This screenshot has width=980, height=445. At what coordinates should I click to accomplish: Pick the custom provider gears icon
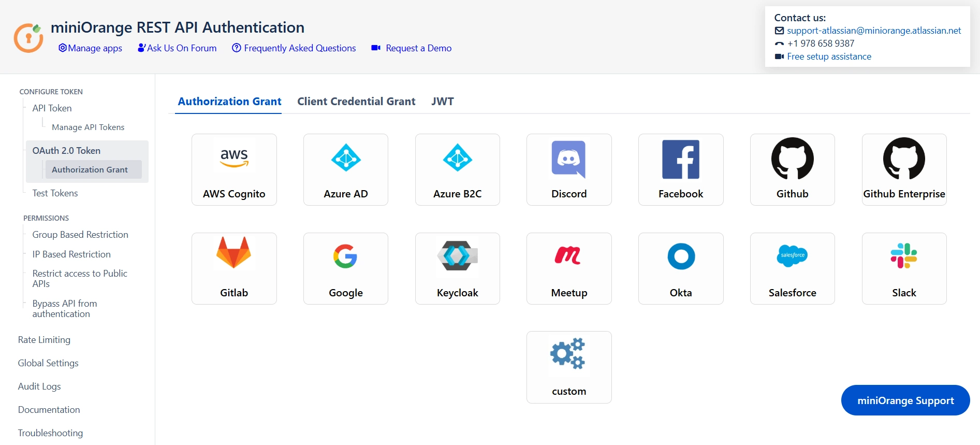568,353
